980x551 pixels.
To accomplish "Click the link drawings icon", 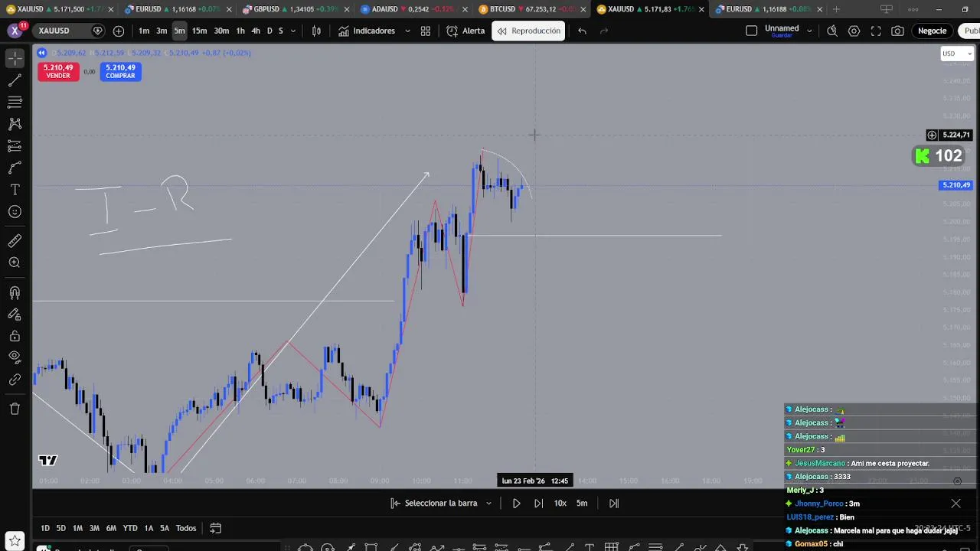I will [15, 379].
